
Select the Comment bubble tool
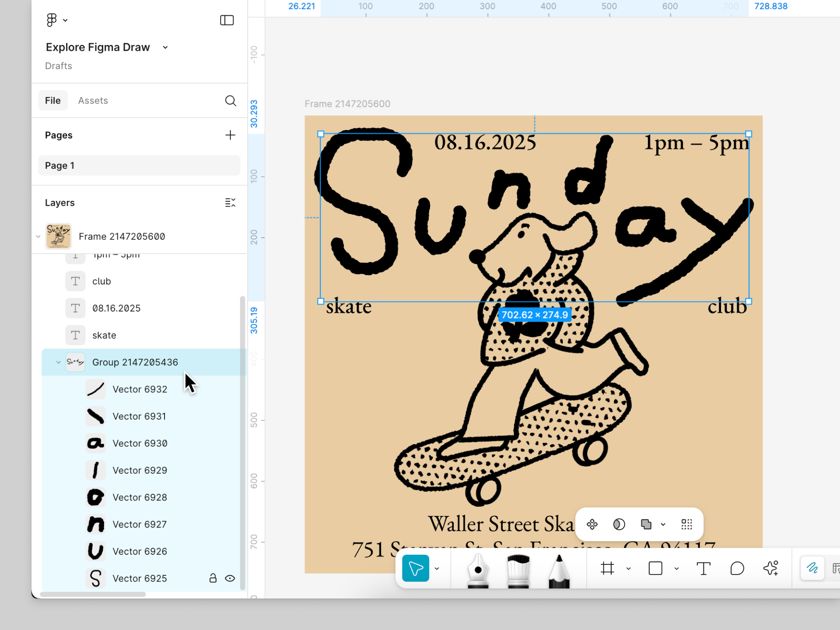(737, 569)
